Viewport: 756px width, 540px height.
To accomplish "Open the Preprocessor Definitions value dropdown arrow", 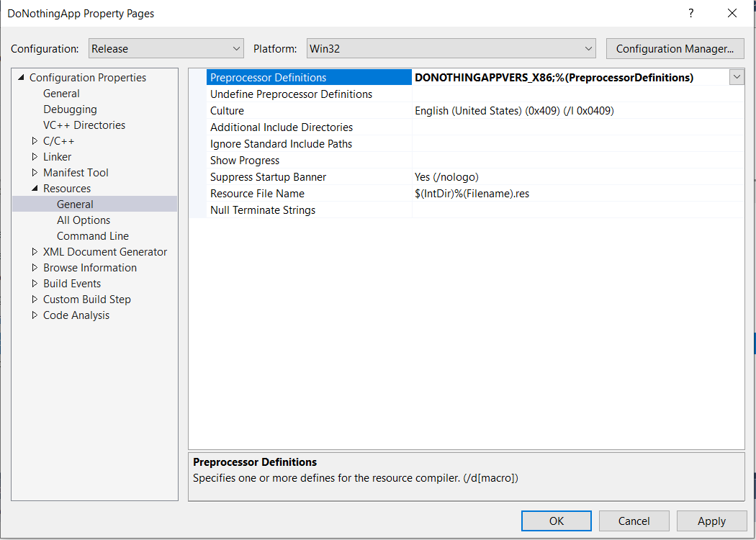I will click(x=737, y=77).
